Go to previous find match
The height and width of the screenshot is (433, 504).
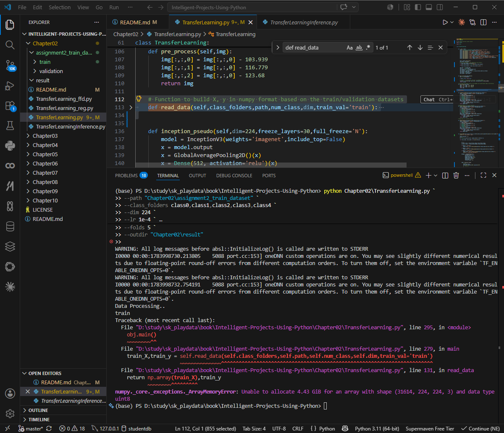[409, 47]
